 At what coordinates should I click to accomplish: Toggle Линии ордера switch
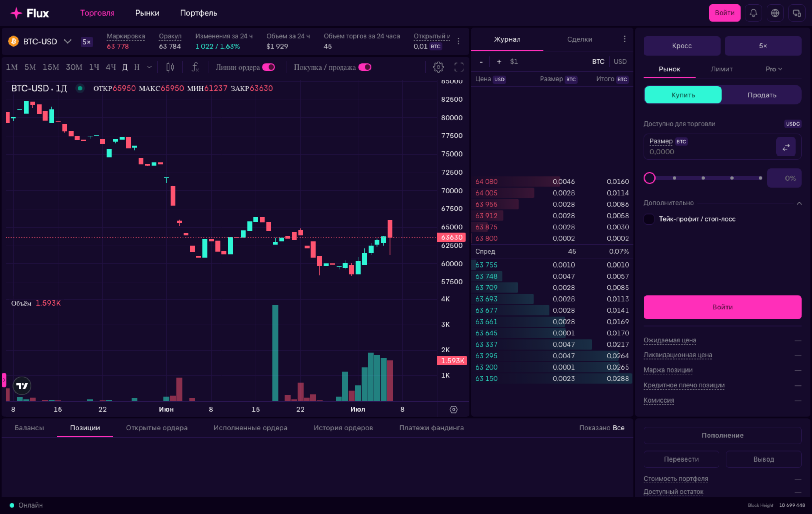click(269, 67)
